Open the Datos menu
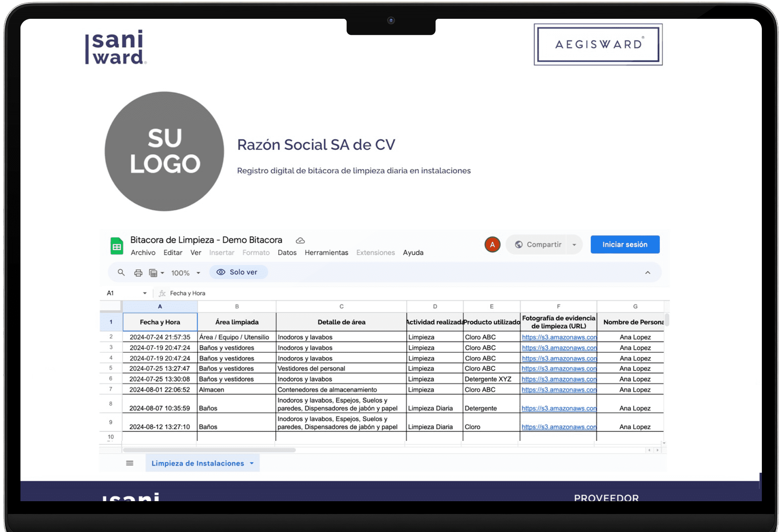Screen dimensions: 782x532 tap(287, 253)
